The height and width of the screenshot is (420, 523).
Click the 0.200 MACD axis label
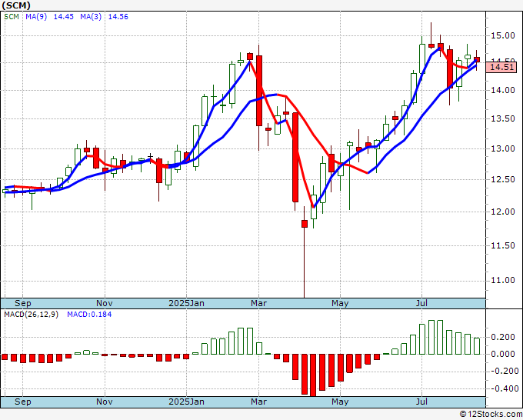503,337
